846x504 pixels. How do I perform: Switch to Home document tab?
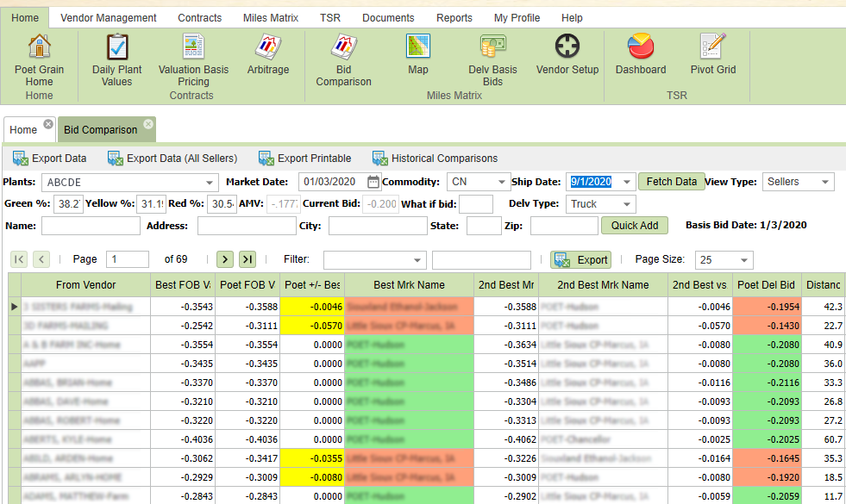[x=23, y=130]
